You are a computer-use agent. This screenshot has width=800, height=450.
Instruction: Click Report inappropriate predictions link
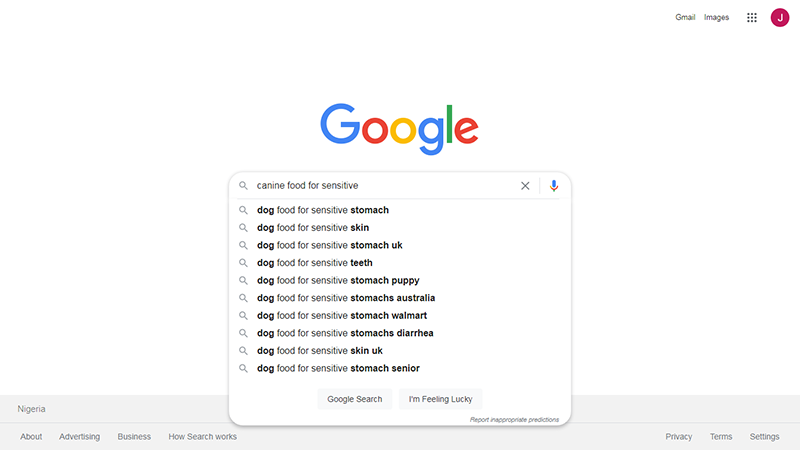click(x=514, y=420)
